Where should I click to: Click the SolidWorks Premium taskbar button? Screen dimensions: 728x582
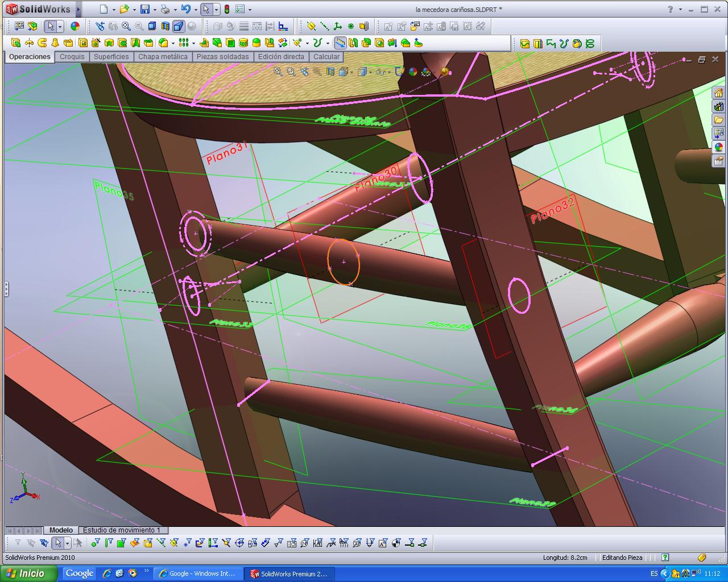click(x=289, y=573)
